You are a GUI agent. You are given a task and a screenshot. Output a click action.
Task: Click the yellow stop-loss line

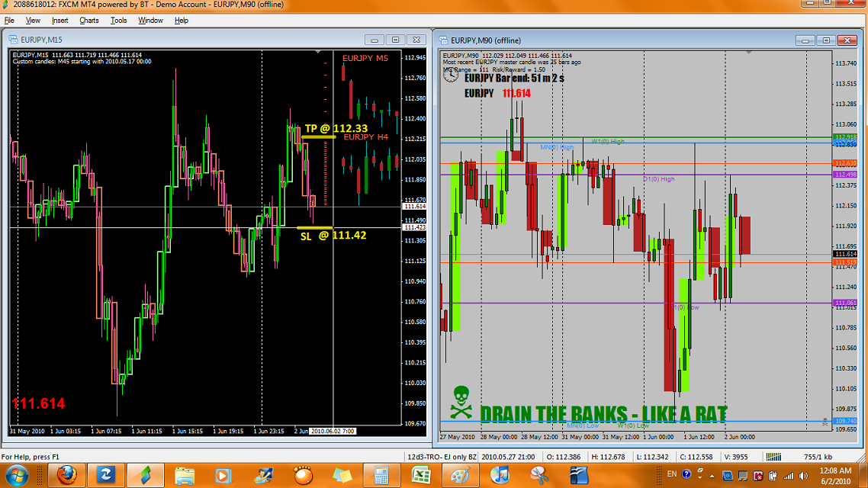pos(314,227)
